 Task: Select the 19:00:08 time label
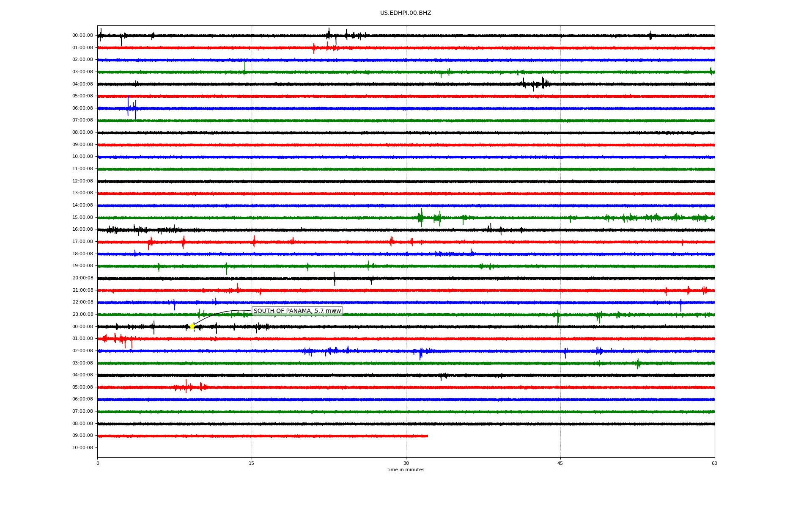coord(82,266)
